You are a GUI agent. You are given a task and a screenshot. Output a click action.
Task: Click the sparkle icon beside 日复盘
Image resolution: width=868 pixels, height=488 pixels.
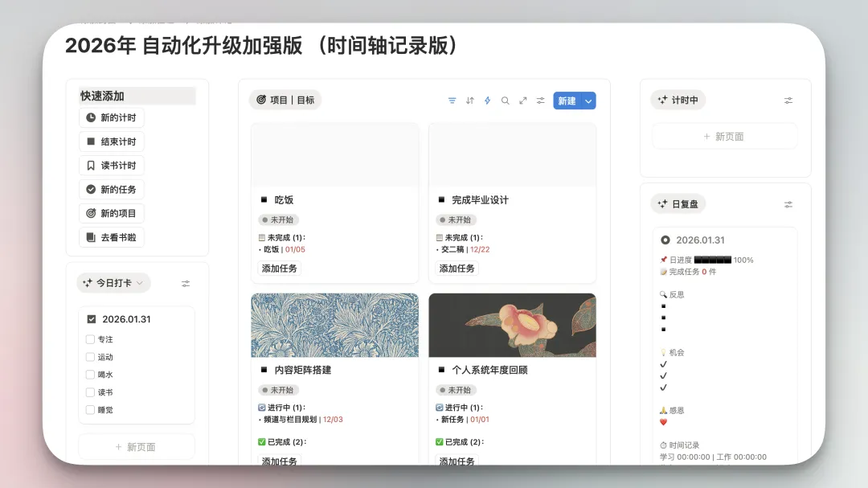(x=662, y=204)
